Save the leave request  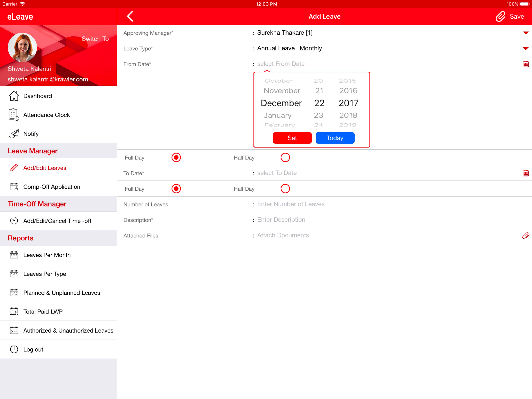click(x=517, y=16)
